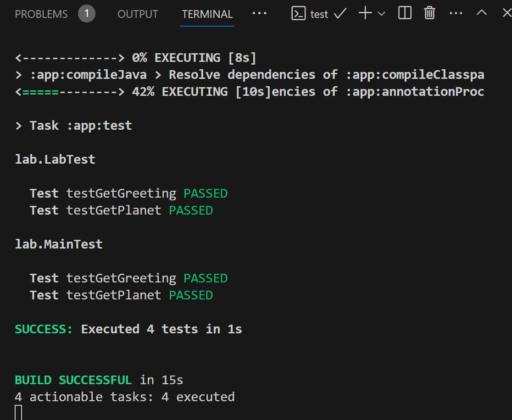512x420 pixels.
Task: Click the lab.LabTest heading in output
Action: click(x=55, y=159)
